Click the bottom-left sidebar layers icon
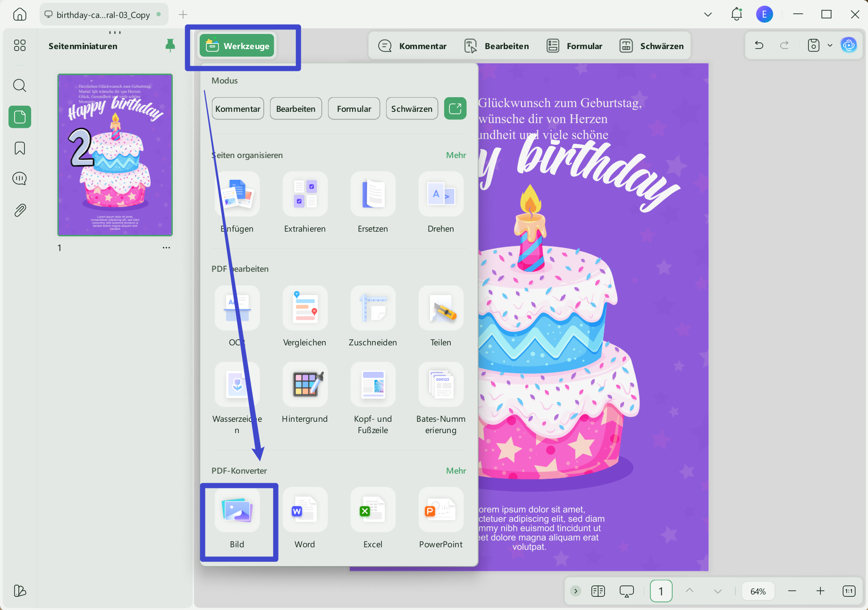 20,591
